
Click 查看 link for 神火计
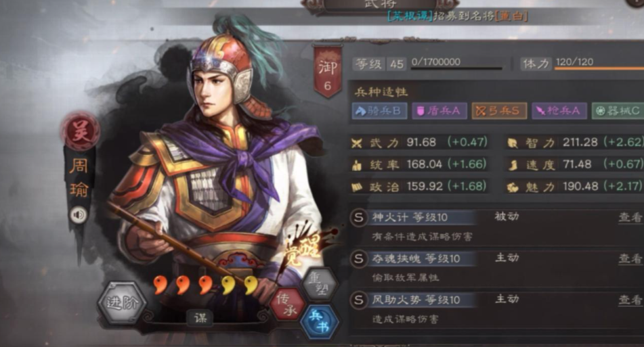point(630,217)
